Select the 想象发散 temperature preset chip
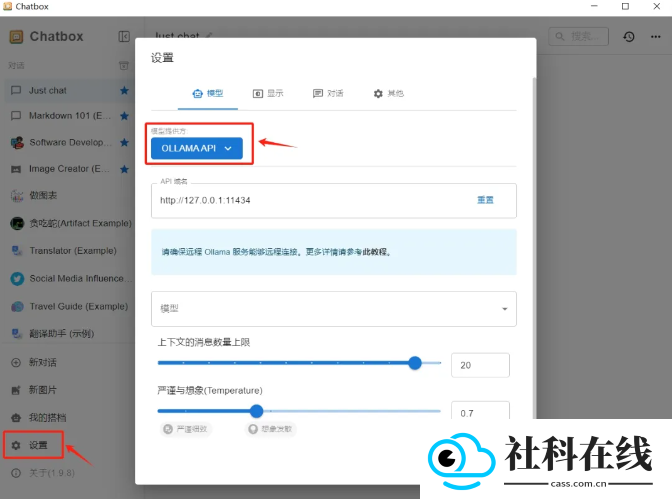This screenshot has height=499, width=672. (271, 429)
